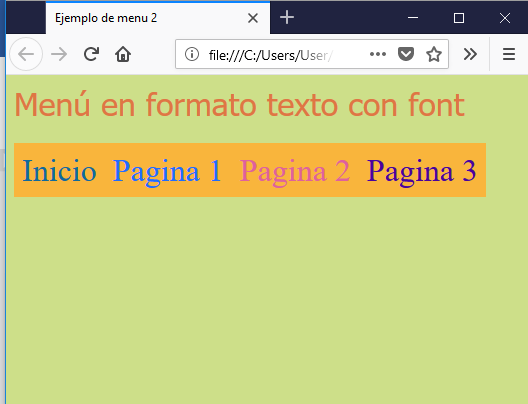This screenshot has height=404, width=528.
Task: Open the Pagina 3 link
Action: tap(421, 171)
